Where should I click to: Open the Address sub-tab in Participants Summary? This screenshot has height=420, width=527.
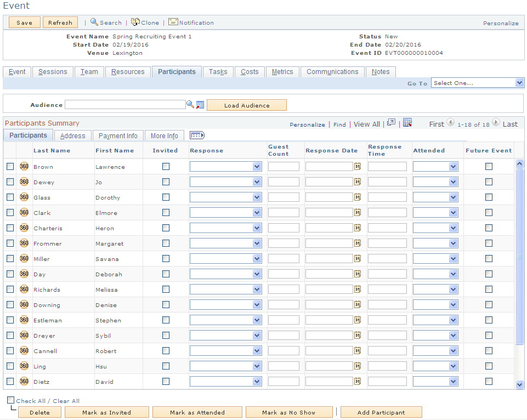(72, 135)
